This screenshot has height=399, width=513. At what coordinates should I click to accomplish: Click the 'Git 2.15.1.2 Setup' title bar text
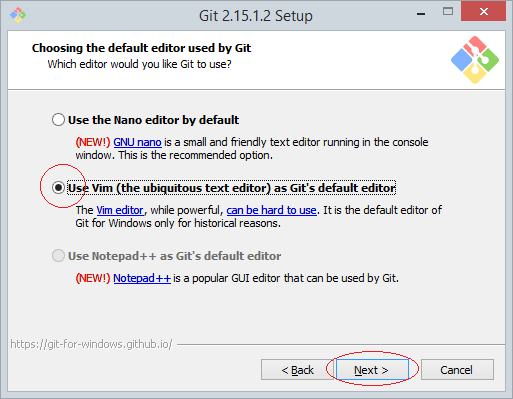256,16
